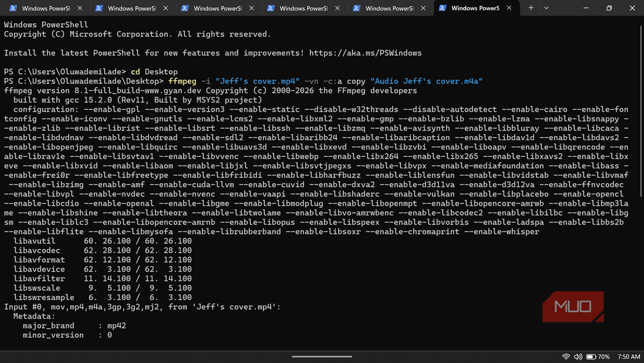Close the third PowerShell tab

pos(251,8)
